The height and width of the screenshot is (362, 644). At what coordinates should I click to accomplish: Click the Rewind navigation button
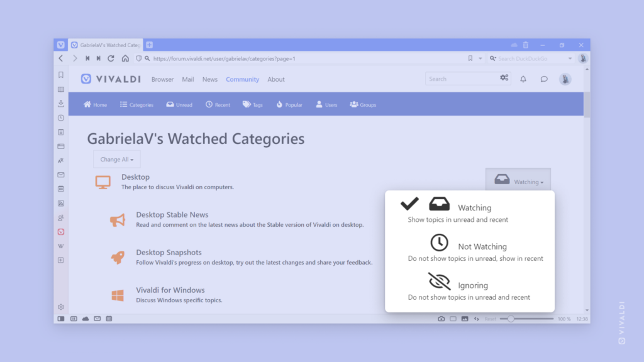87,58
